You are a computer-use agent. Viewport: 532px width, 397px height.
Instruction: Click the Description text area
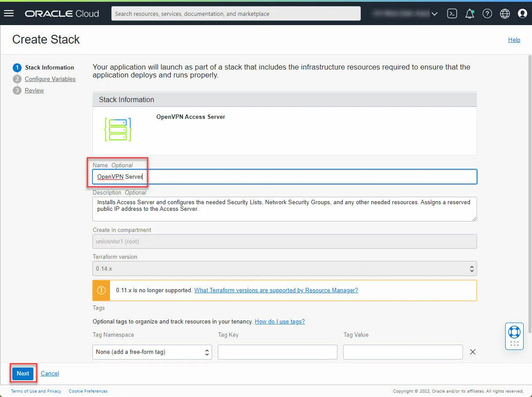285,209
